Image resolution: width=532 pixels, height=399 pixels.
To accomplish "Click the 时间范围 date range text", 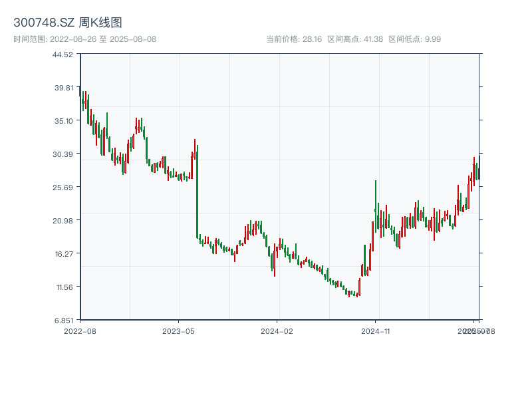I will [84, 39].
